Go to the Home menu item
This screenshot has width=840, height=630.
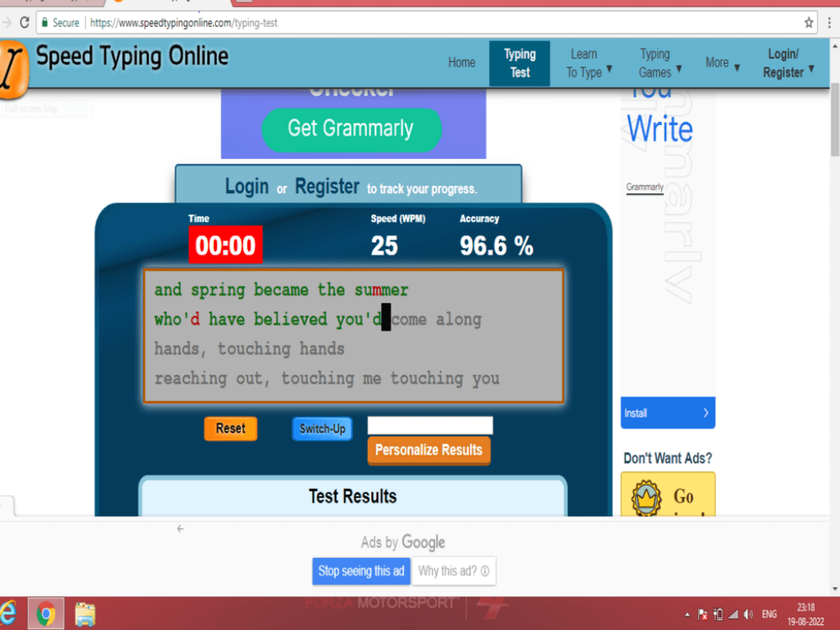coord(461,63)
